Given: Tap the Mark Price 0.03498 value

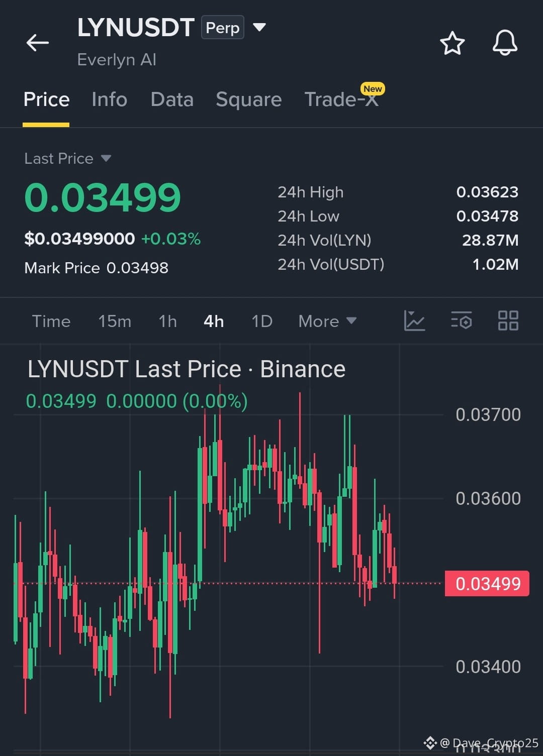Looking at the screenshot, I should click(x=137, y=268).
